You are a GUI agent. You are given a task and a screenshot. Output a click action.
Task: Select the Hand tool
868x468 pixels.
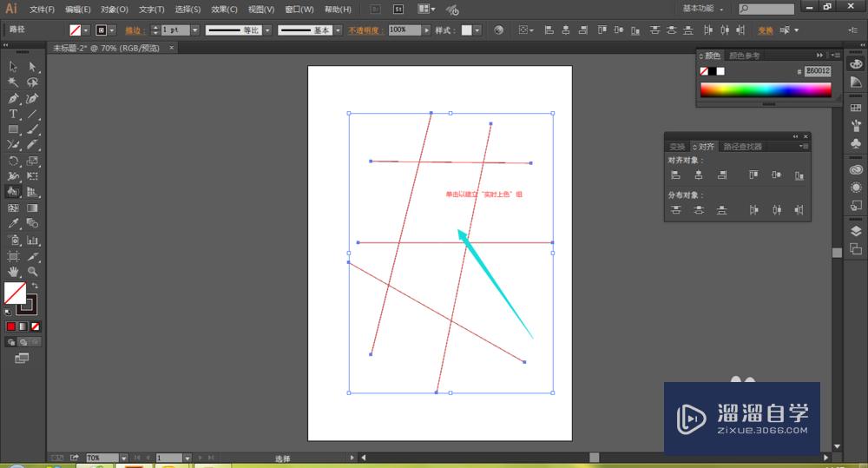(13, 272)
